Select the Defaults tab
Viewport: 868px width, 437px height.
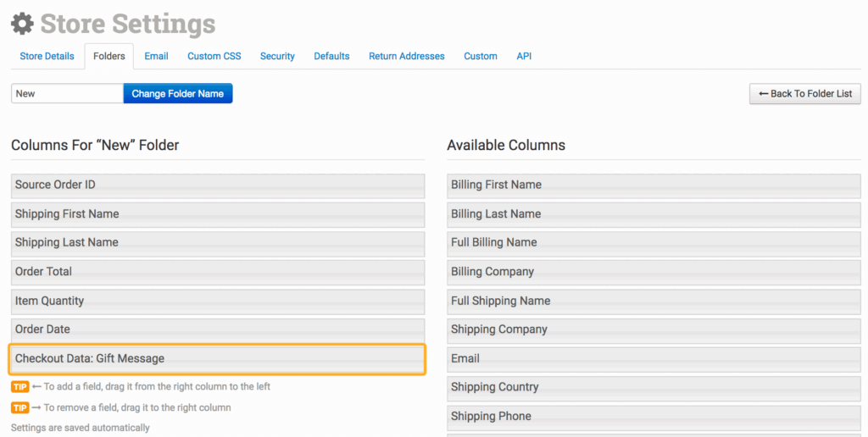click(x=331, y=56)
